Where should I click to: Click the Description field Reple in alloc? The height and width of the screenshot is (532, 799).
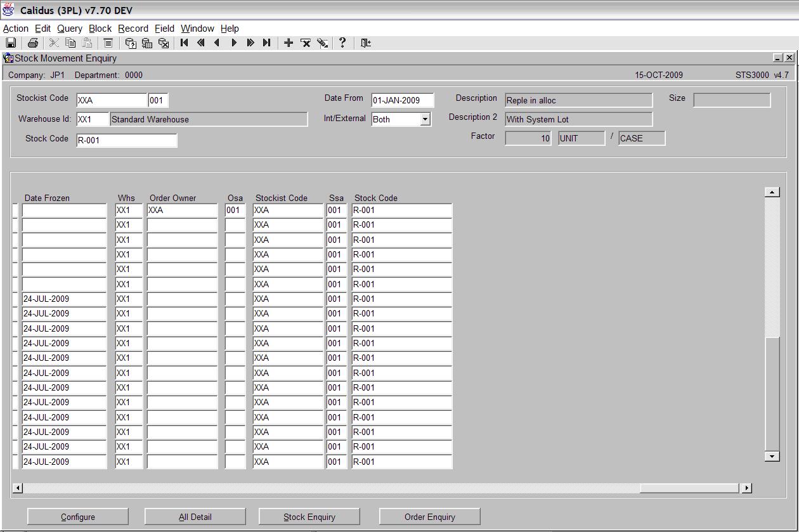click(578, 100)
